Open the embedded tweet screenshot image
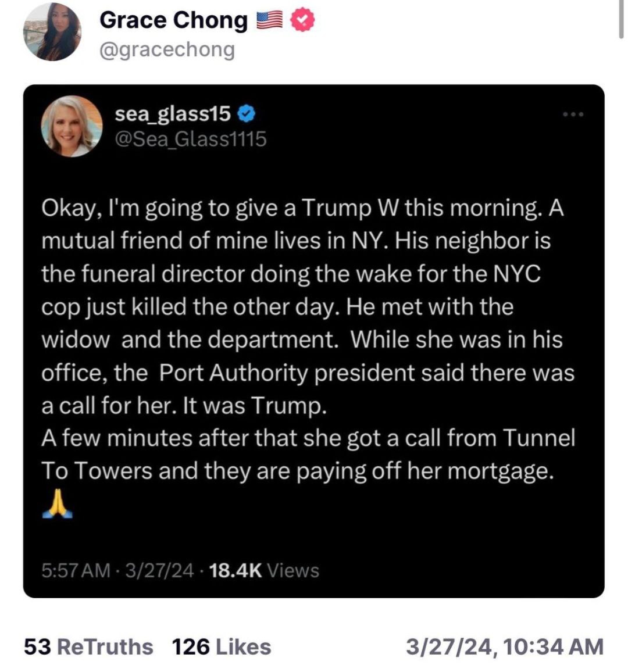This screenshot has height=672, width=628. pos(314,341)
